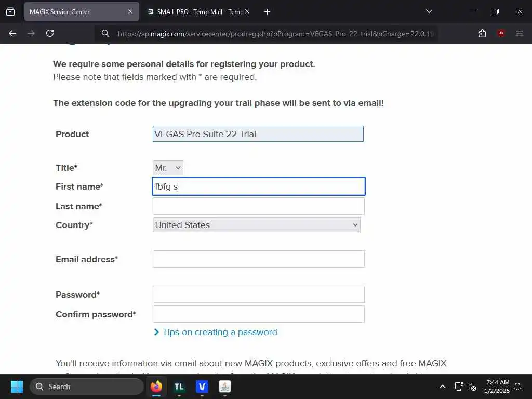This screenshot has height=399, width=532.
Task: Focus the Email address field
Action: tap(259, 259)
